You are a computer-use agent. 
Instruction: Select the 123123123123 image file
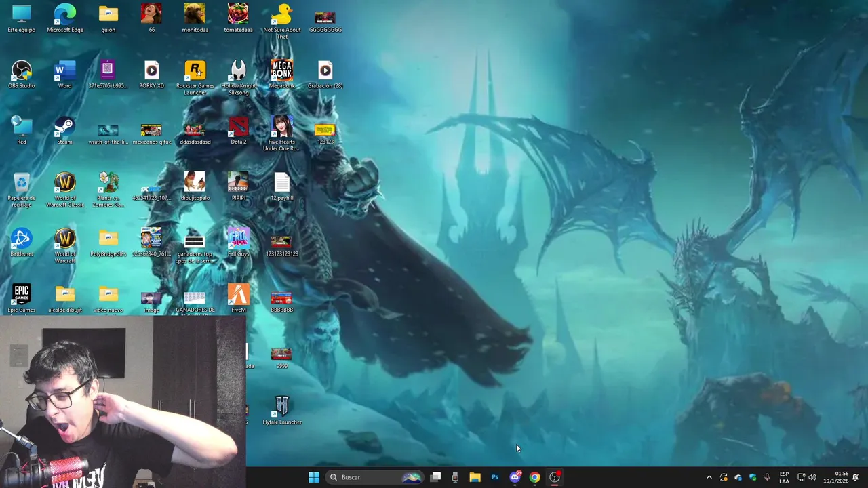pyautogui.click(x=281, y=245)
